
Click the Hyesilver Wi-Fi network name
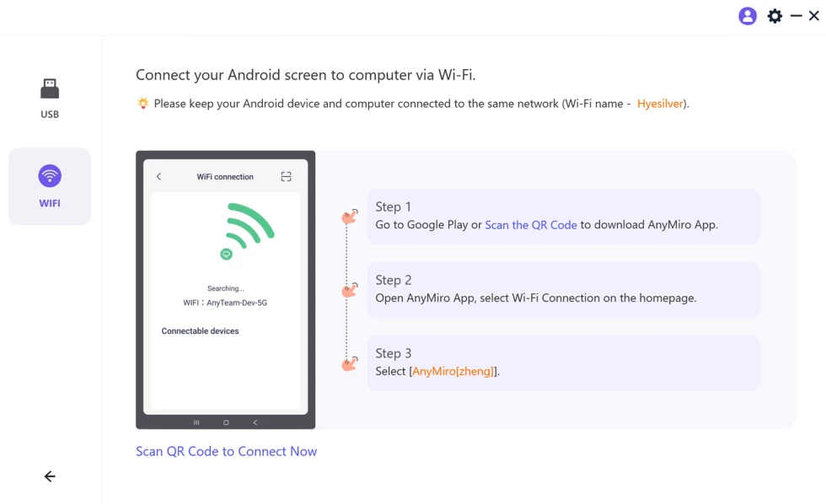[x=661, y=104]
